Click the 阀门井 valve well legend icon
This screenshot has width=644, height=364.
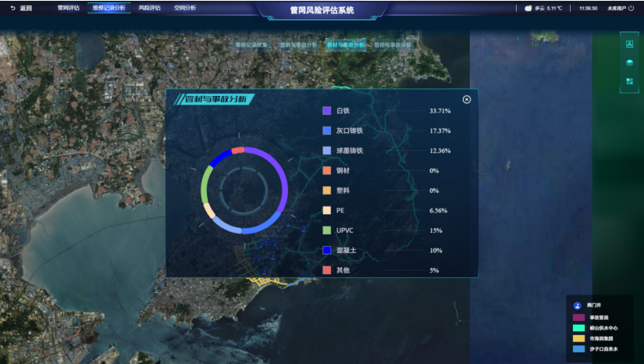(577, 305)
